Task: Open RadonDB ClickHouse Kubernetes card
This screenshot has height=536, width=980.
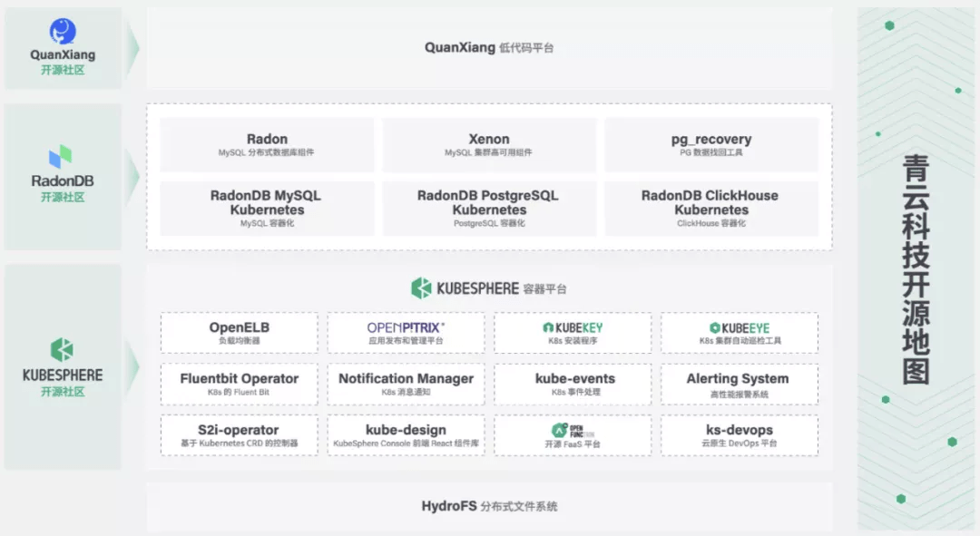Action: [x=711, y=209]
